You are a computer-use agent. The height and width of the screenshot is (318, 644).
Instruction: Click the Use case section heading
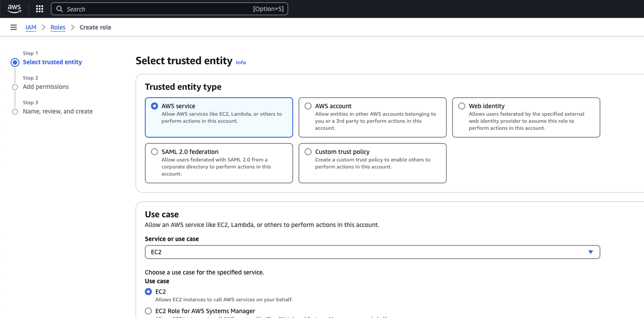pyautogui.click(x=162, y=214)
